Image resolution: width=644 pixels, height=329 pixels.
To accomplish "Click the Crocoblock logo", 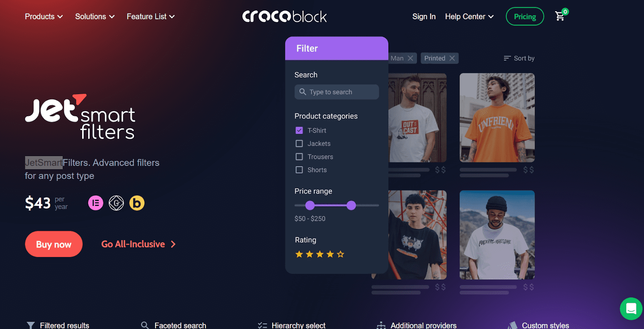I will click(285, 16).
